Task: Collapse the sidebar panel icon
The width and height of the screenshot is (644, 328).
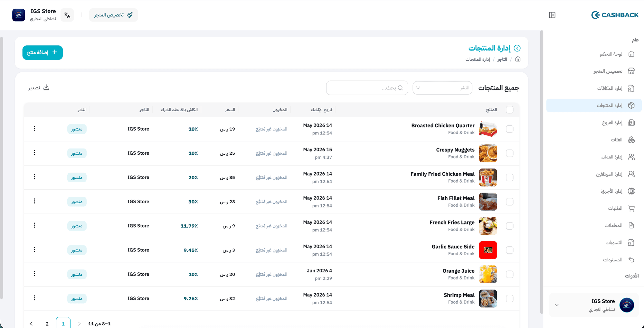Action: (x=552, y=15)
